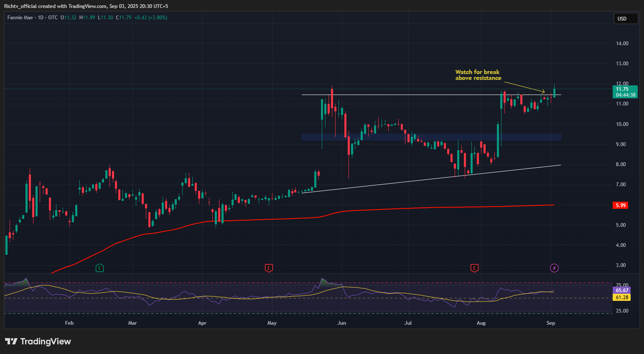Click the +0.43 (+3.80%) change value

point(150,18)
